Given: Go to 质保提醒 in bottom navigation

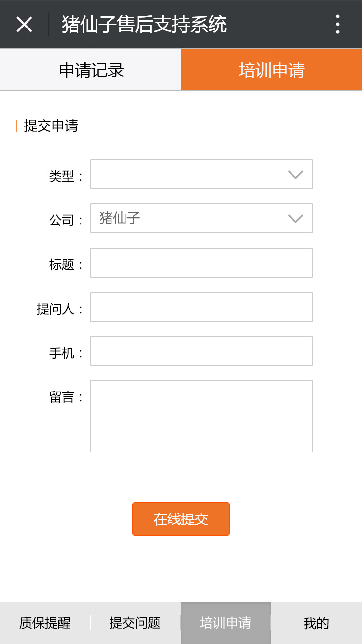Looking at the screenshot, I should [45, 623].
